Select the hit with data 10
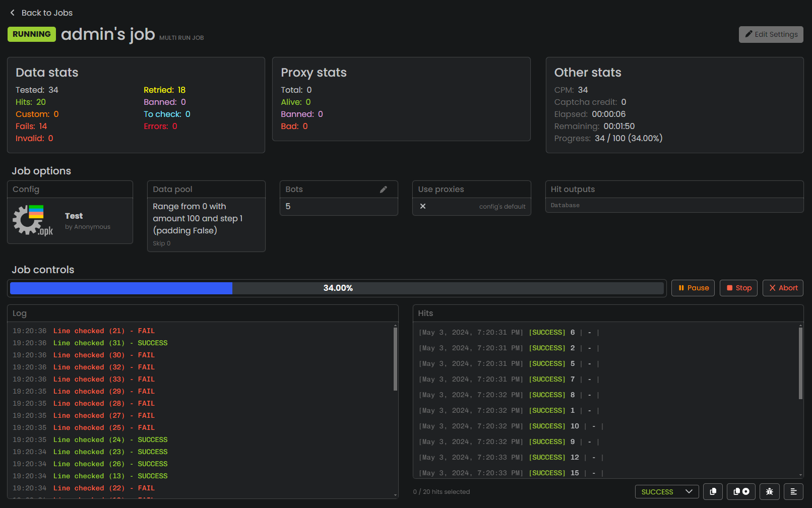This screenshot has height=508, width=812. click(511, 426)
